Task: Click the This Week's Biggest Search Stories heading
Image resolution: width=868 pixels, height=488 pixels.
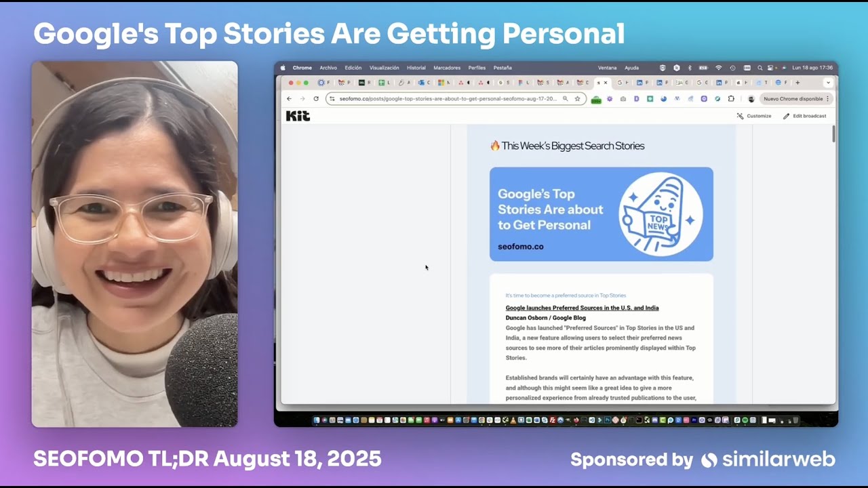Action: point(567,146)
